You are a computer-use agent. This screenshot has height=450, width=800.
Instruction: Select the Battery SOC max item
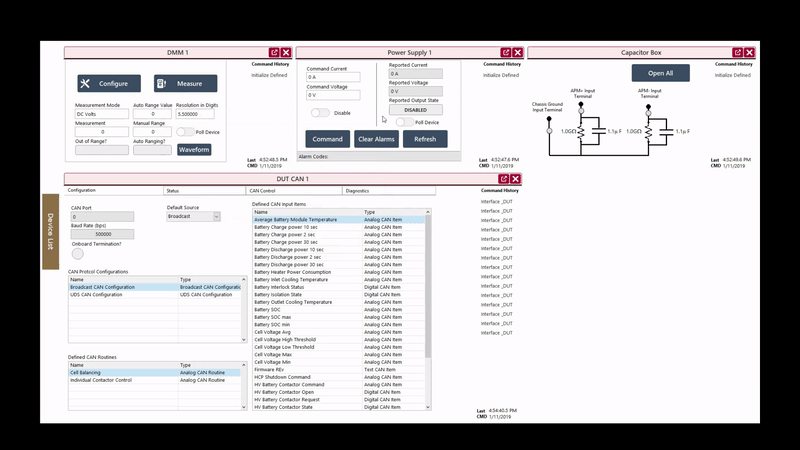coord(339,317)
